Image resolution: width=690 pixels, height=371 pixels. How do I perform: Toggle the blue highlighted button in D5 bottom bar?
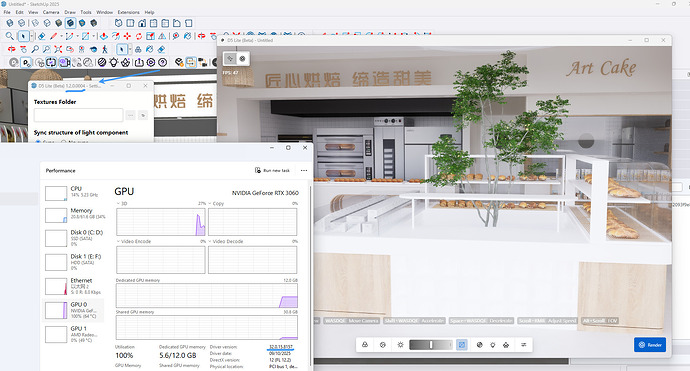(462, 345)
